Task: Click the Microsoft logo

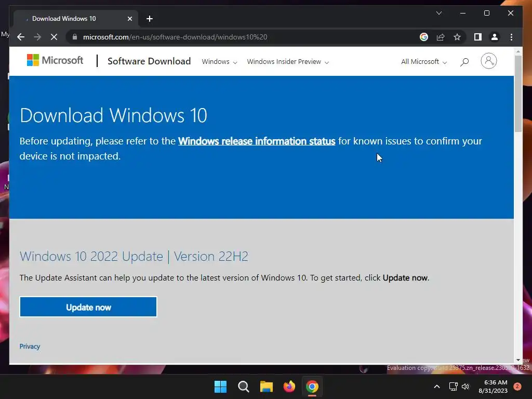Action: (55, 60)
